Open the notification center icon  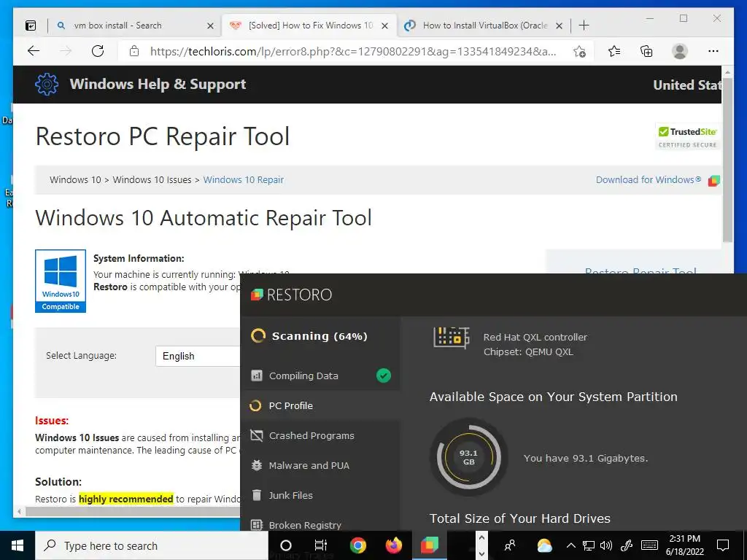(x=723, y=545)
